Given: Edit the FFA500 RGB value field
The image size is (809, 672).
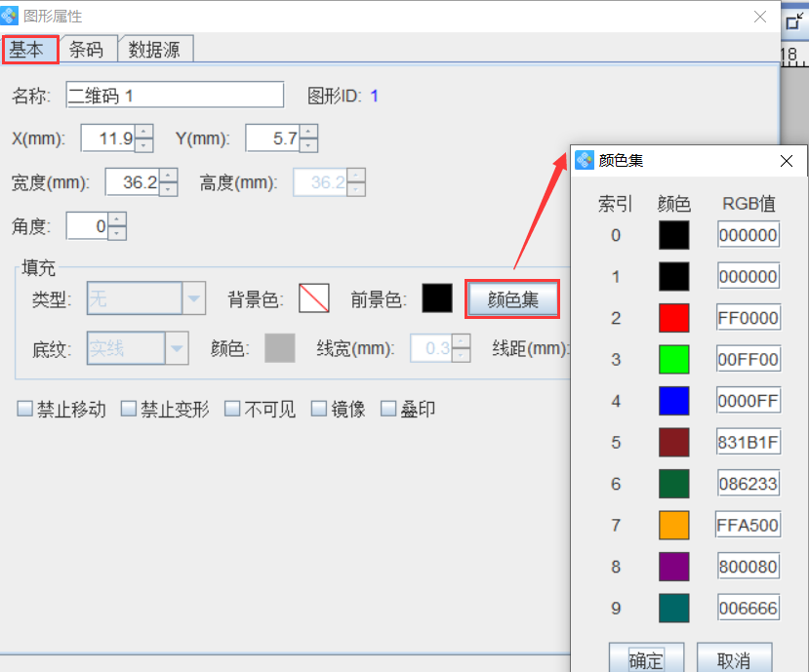Looking at the screenshot, I should click(748, 525).
